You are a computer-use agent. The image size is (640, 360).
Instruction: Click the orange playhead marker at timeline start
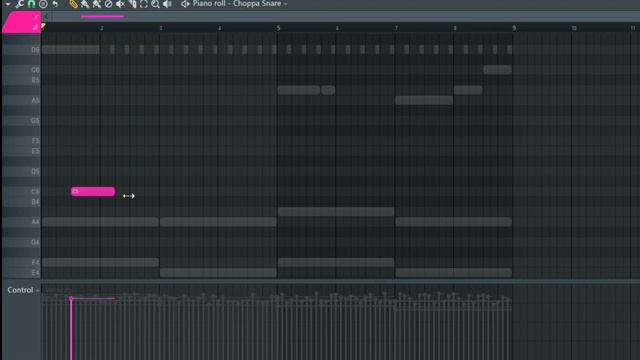click(x=43, y=26)
